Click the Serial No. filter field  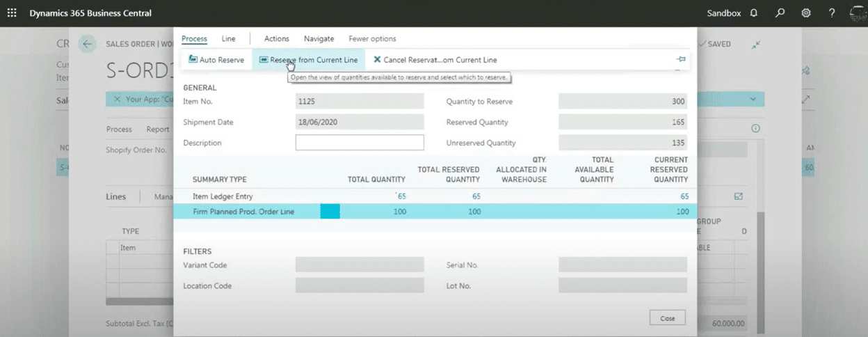pyautogui.click(x=622, y=265)
